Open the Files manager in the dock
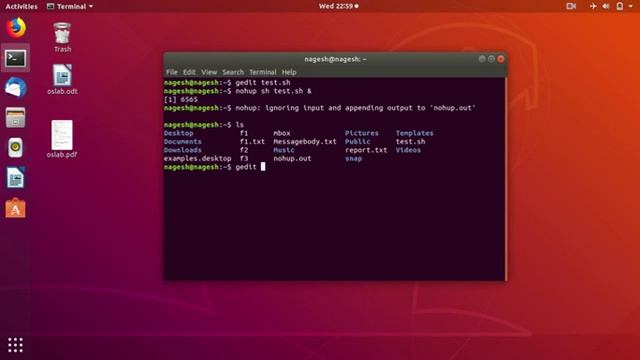 click(16, 118)
